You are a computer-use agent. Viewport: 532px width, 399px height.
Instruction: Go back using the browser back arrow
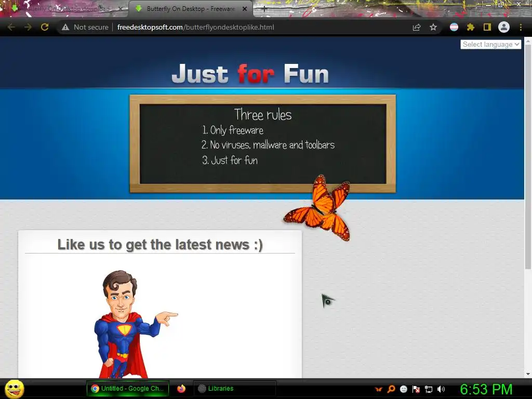coord(11,27)
